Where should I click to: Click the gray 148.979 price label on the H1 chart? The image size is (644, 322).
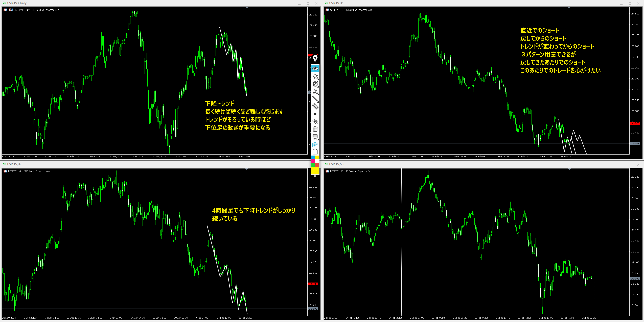635,143
